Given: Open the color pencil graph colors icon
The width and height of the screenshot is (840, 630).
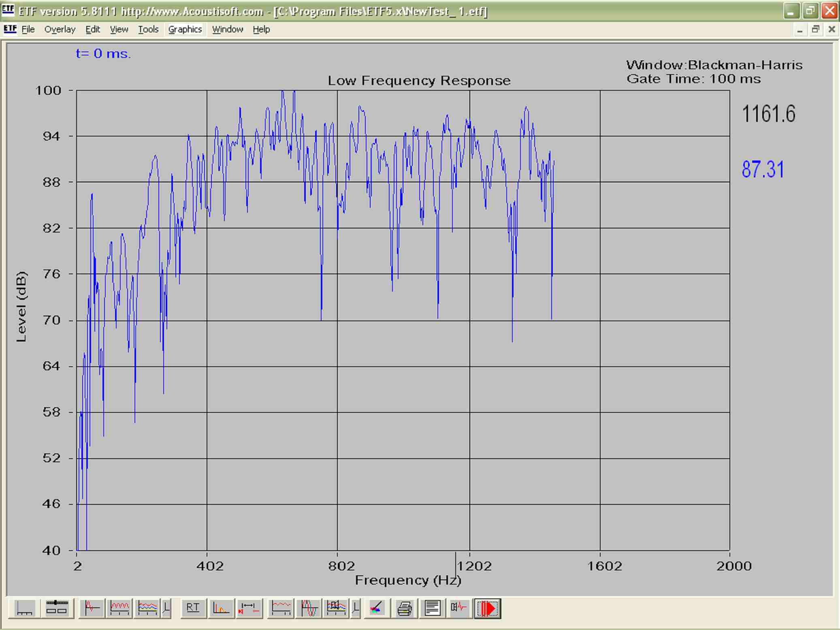Looking at the screenshot, I should tap(377, 609).
